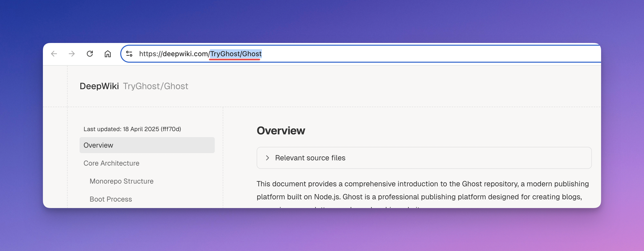This screenshot has height=251, width=644.
Task: Go to the browser home page icon
Action: point(108,53)
